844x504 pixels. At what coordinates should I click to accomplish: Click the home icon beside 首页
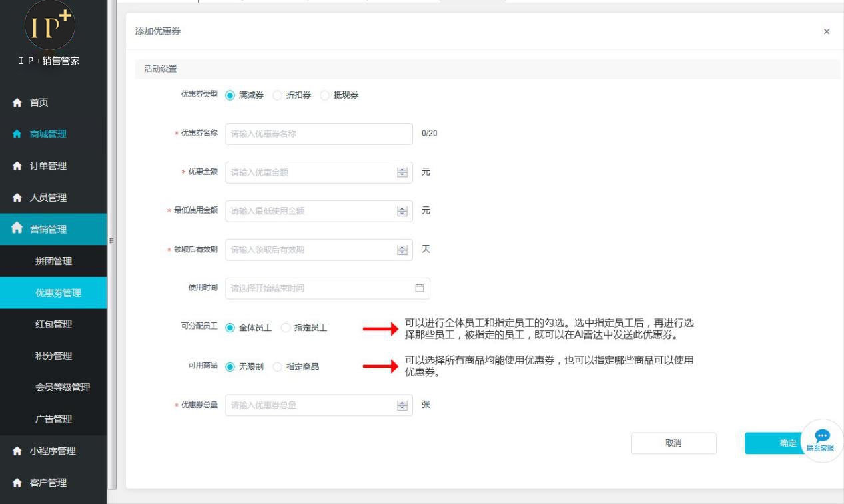[17, 103]
